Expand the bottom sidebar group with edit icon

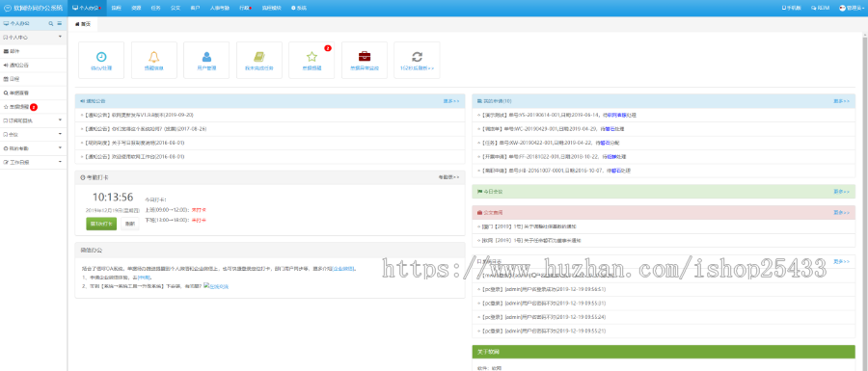coord(33,163)
